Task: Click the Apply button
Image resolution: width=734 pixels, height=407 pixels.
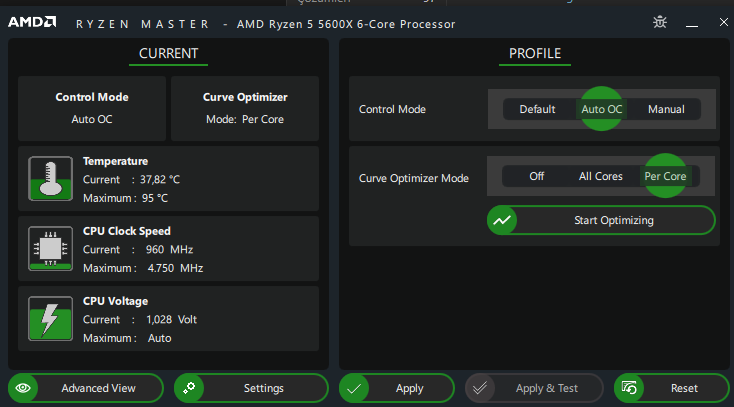Action: coord(397,388)
